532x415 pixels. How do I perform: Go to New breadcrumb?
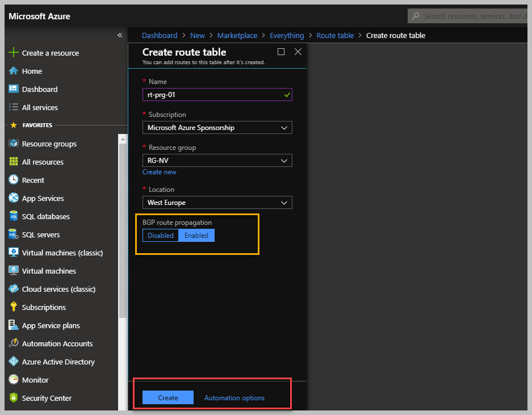(198, 35)
